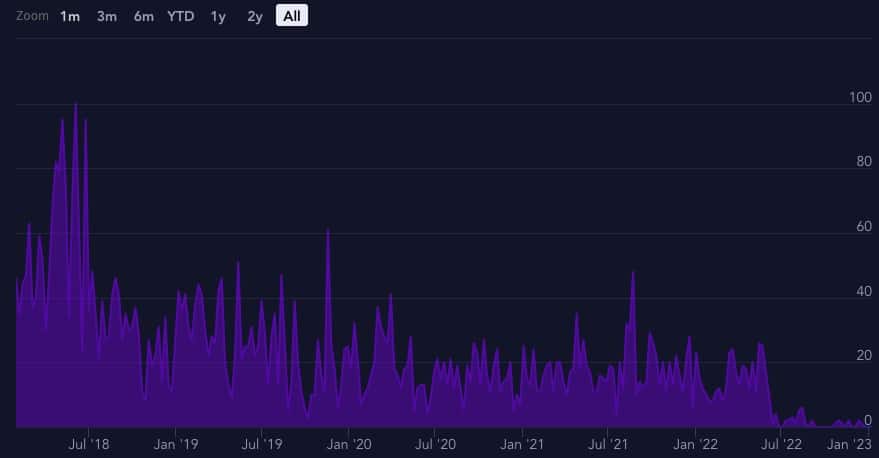Click the 80 y-axis value
Image resolution: width=879 pixels, height=458 pixels.
[x=864, y=161]
